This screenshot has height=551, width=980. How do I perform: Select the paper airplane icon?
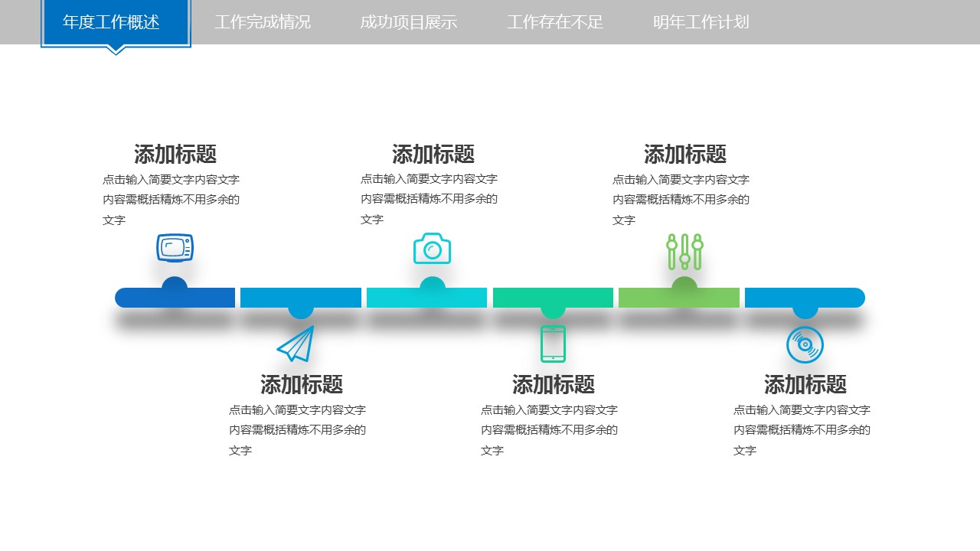[x=296, y=344]
